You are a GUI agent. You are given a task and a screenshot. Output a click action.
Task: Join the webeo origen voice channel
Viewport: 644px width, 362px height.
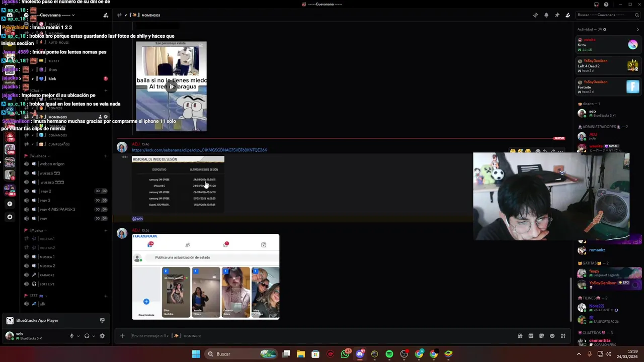65,164
